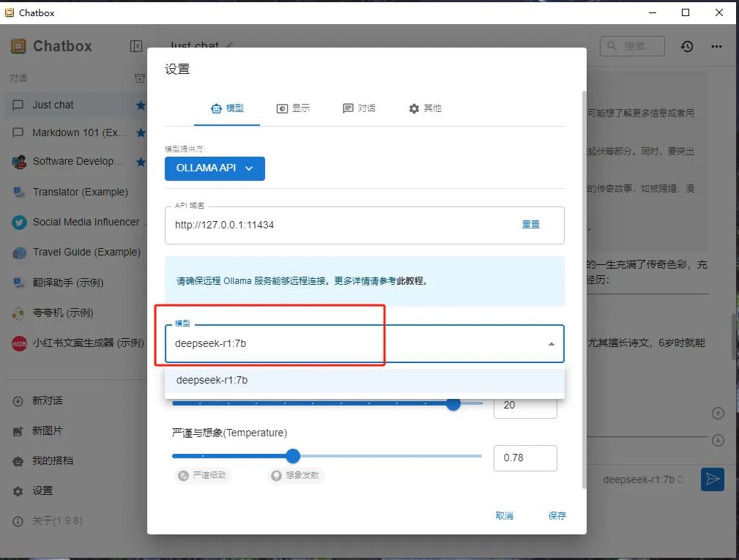Viewport: 739px width, 560px height.
Task: Open 小红书文案生成器 (示例) conversation
Action: 76,343
